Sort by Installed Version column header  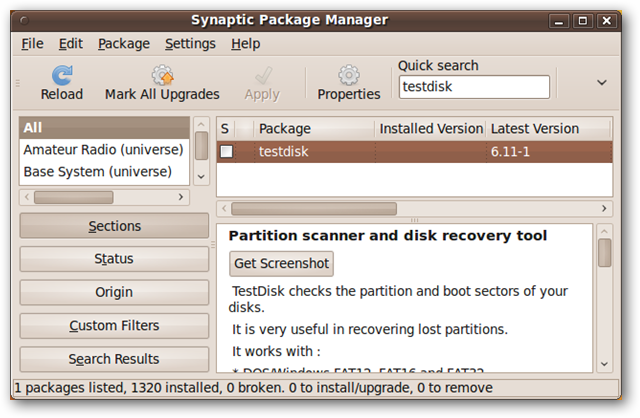click(x=431, y=129)
